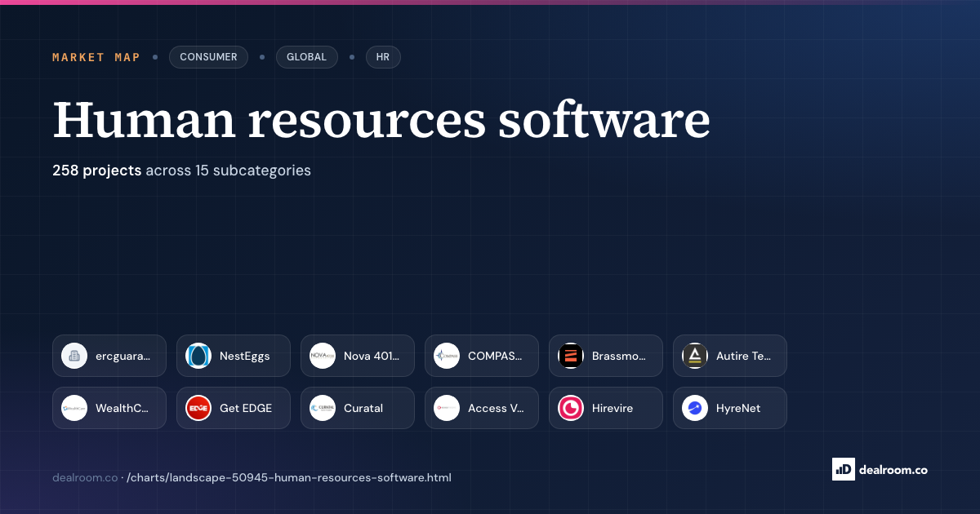Click the MARKET MAP label
This screenshot has width=980, height=514.
pos(96,57)
